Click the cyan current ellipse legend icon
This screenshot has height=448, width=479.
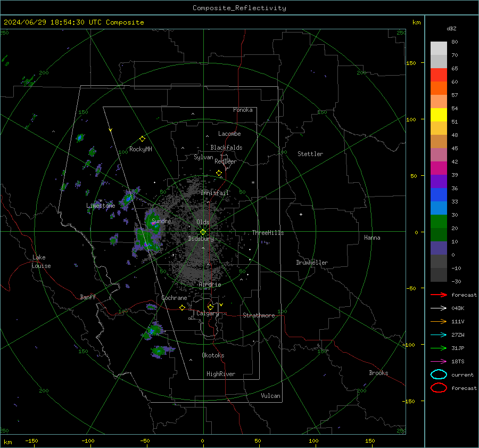click(439, 374)
